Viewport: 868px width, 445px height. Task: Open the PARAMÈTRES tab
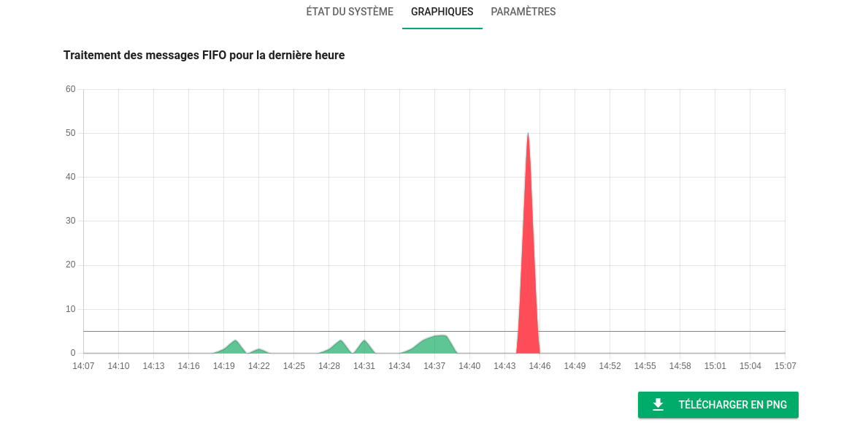523,12
